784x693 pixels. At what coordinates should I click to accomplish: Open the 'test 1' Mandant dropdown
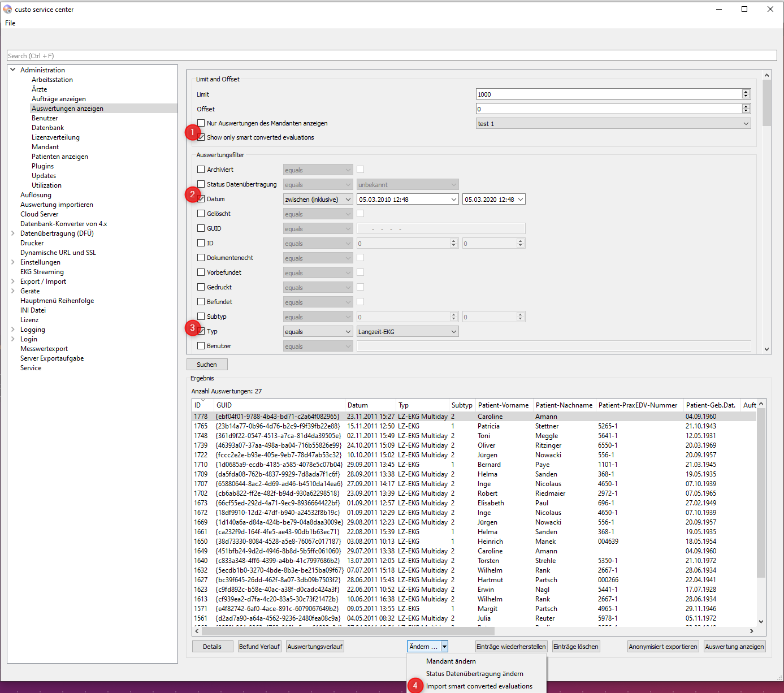[x=613, y=124]
